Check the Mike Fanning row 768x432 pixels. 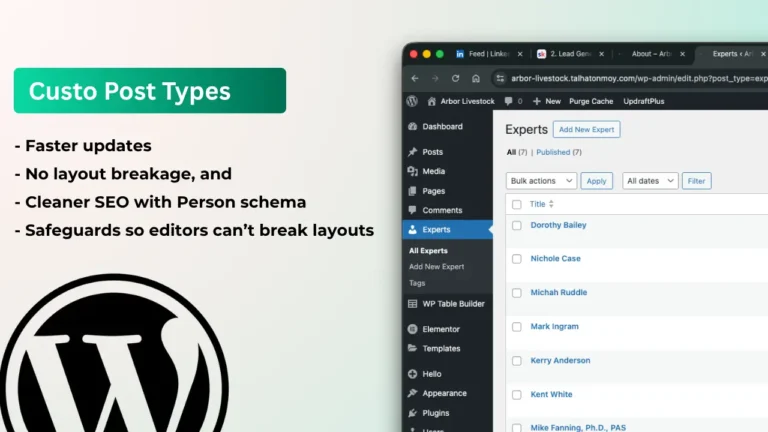pos(516,428)
